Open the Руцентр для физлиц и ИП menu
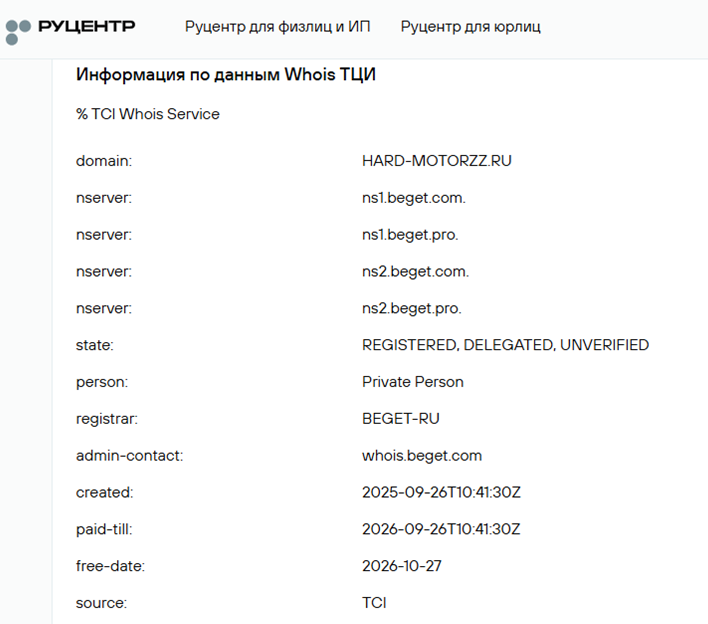This screenshot has height=624, width=708. coord(277,26)
